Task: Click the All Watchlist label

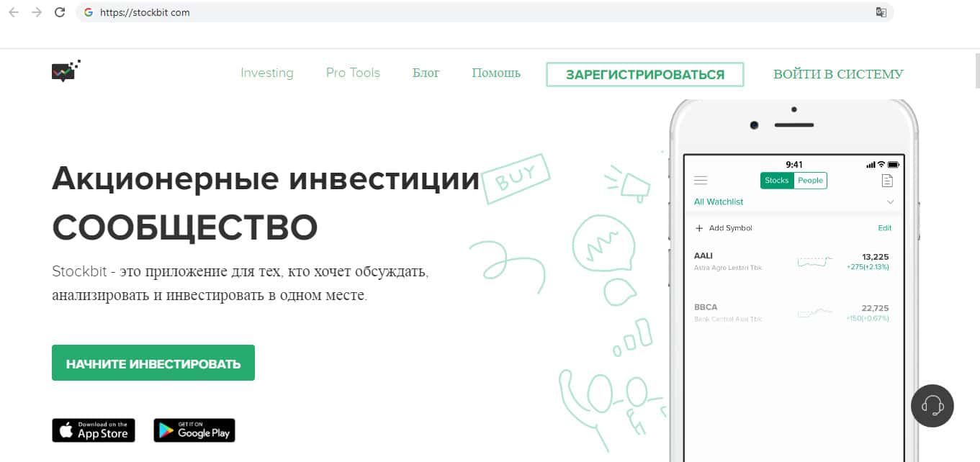Action: (x=719, y=202)
